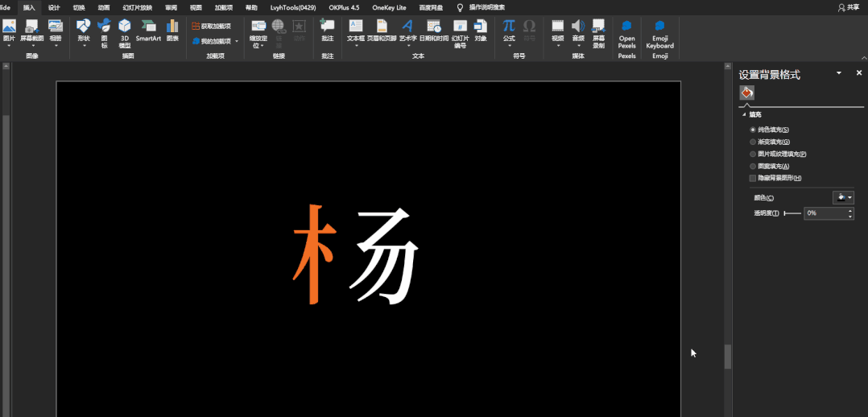Screen dimensions: 868x417
Task: Insert a chart using the 图表 icon
Action: point(172,31)
